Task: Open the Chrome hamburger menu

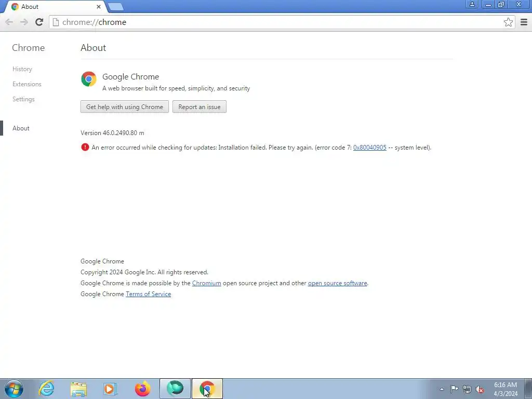Action: (524, 22)
